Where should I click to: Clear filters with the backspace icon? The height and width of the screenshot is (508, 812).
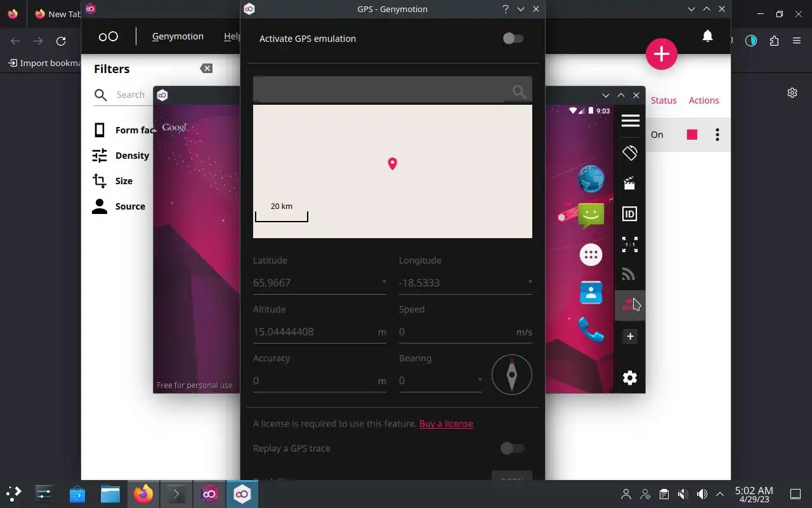206,69
